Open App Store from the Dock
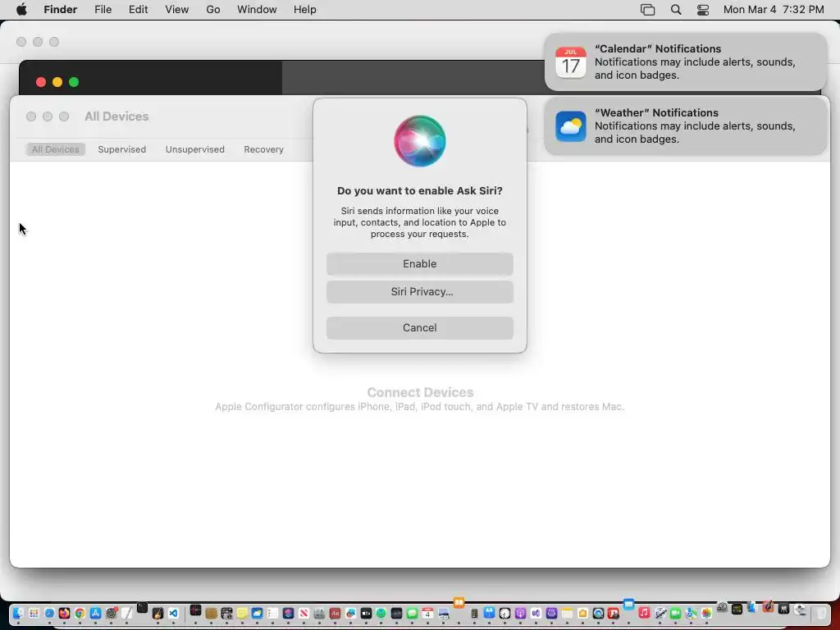The height and width of the screenshot is (630, 840). pos(95,614)
